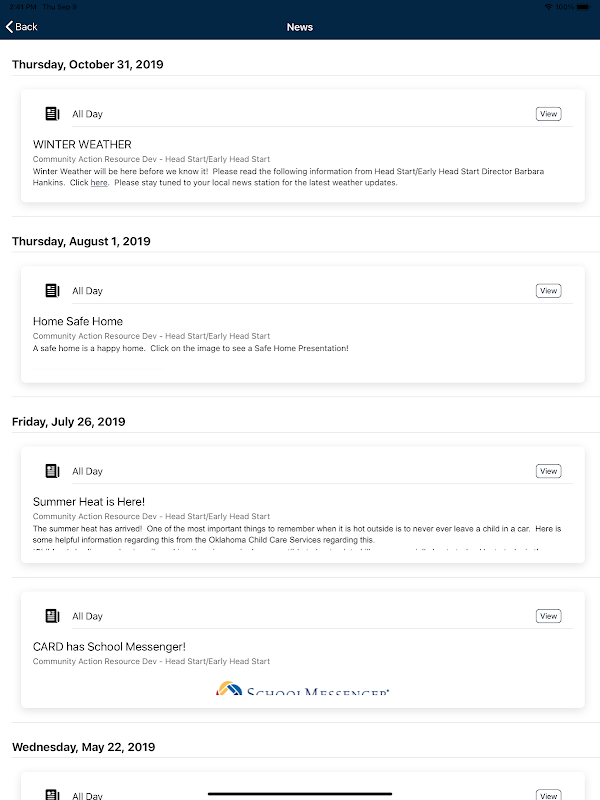
Task: Open the 'here' link in Winter Weather
Action: click(x=99, y=183)
